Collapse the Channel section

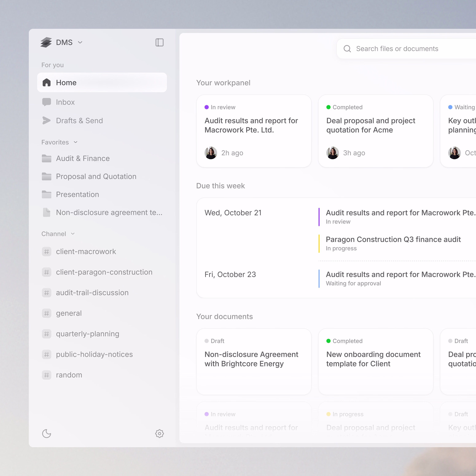(x=73, y=234)
